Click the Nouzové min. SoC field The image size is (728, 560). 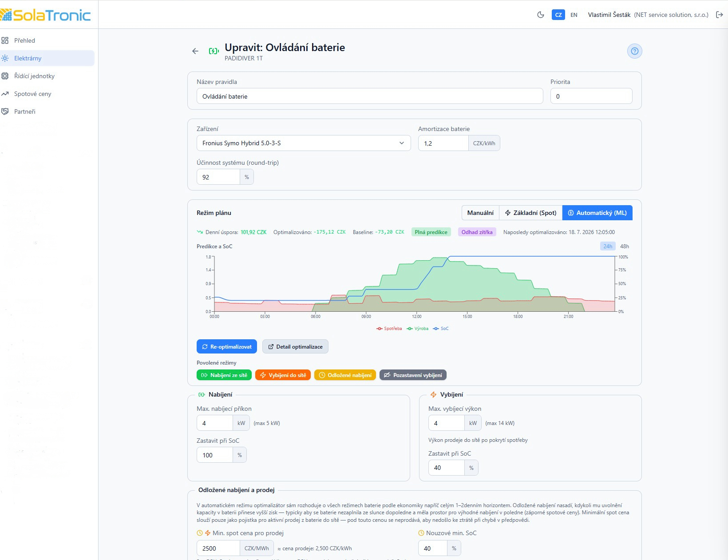coord(432,548)
